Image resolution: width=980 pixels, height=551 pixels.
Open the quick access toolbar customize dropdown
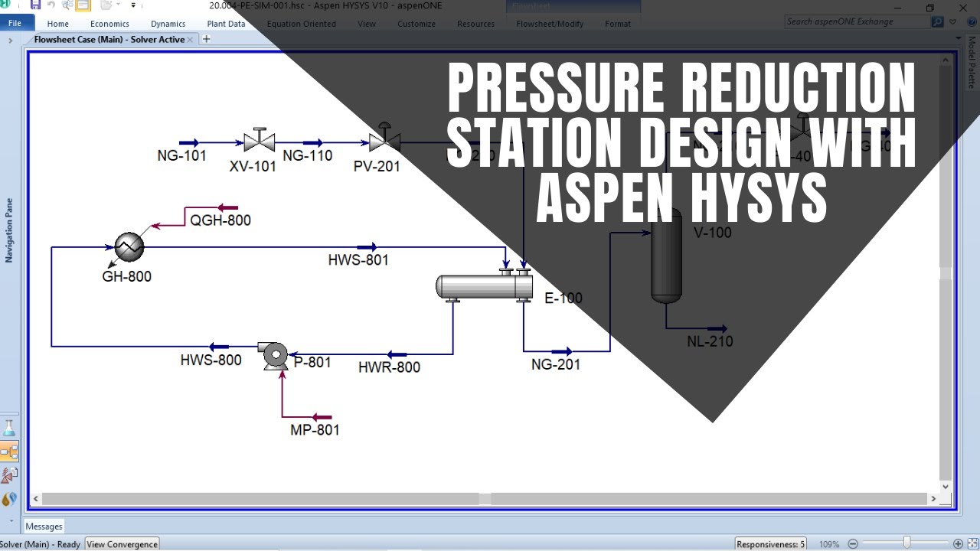[133, 5]
